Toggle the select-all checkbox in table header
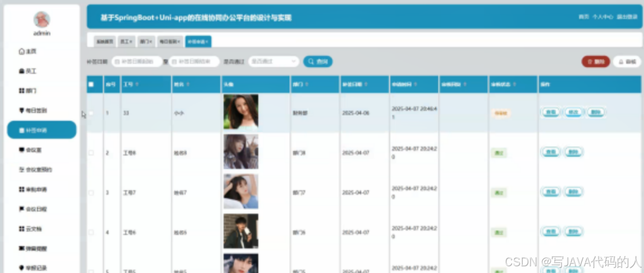The height and width of the screenshot is (273, 644). coord(91,84)
